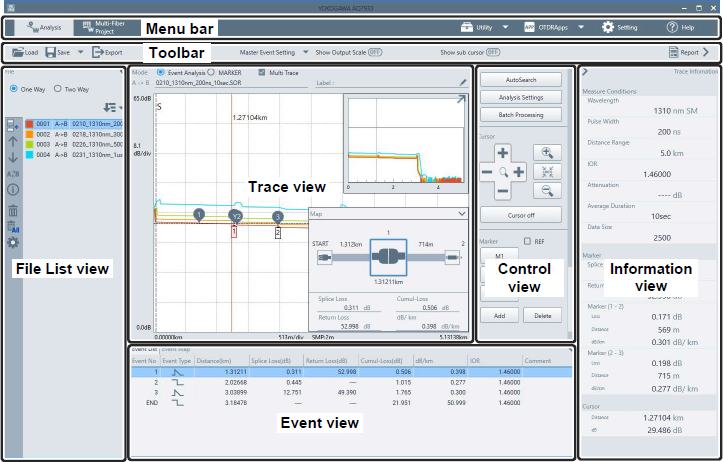Click the zoom out magnifier icon
The width and height of the screenshot is (723, 462).
pos(547,191)
